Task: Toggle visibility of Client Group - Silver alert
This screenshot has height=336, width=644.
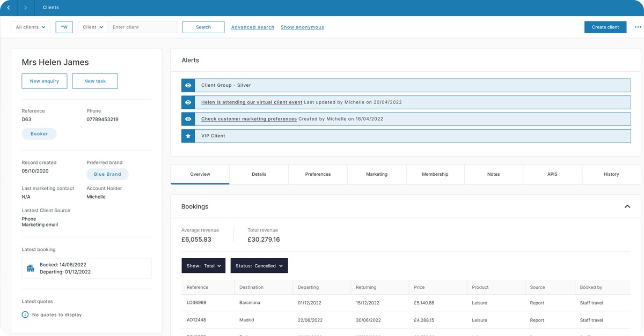Action: click(x=187, y=85)
